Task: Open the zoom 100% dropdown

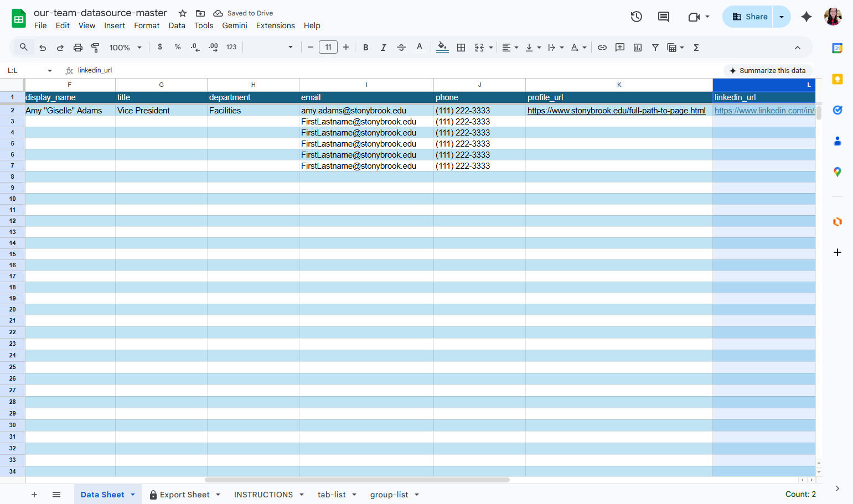Action: pyautogui.click(x=126, y=48)
